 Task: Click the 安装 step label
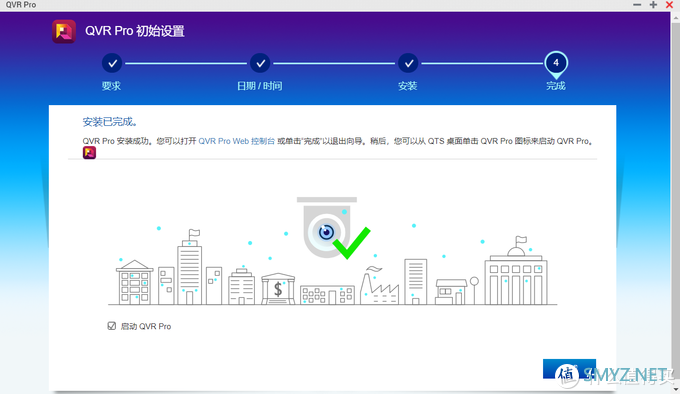pos(408,86)
